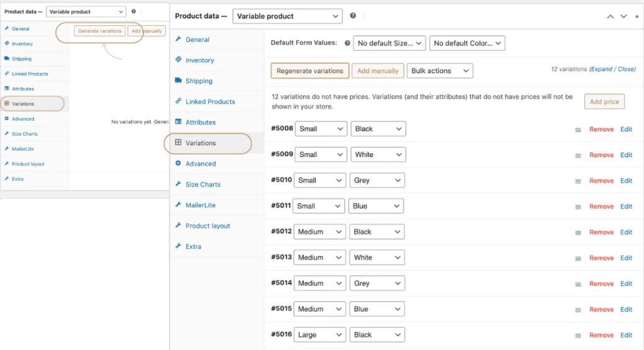Open Inventory tab in small left panel
The image size is (644, 350).
pyautogui.click(x=22, y=44)
